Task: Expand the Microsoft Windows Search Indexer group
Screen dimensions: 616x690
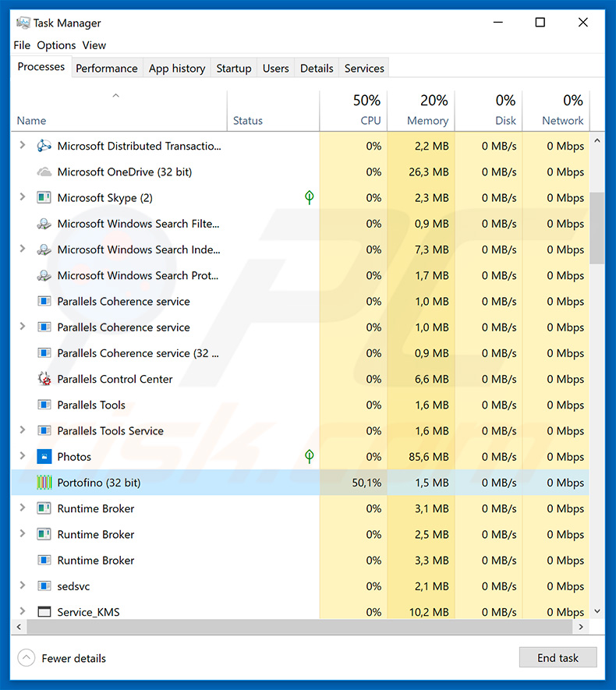Action: (23, 249)
